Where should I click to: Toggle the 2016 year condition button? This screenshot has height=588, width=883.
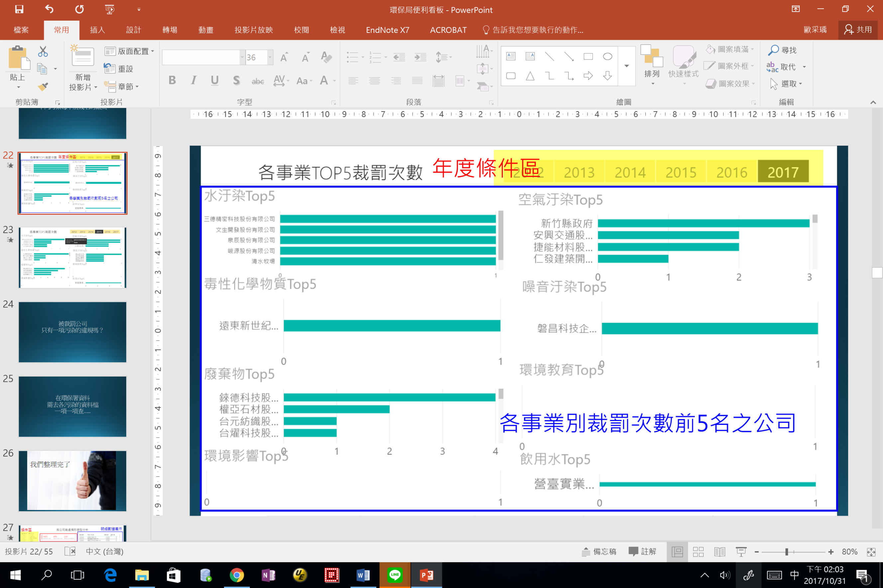[x=731, y=173]
